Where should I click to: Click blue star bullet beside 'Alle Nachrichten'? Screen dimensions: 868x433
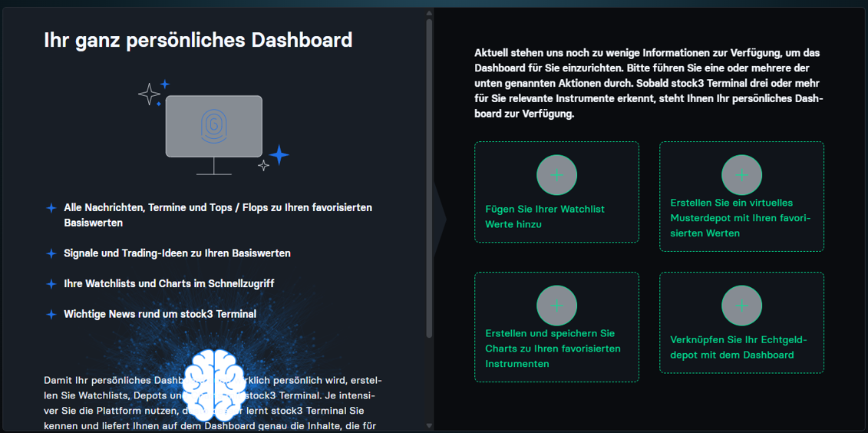click(x=51, y=208)
